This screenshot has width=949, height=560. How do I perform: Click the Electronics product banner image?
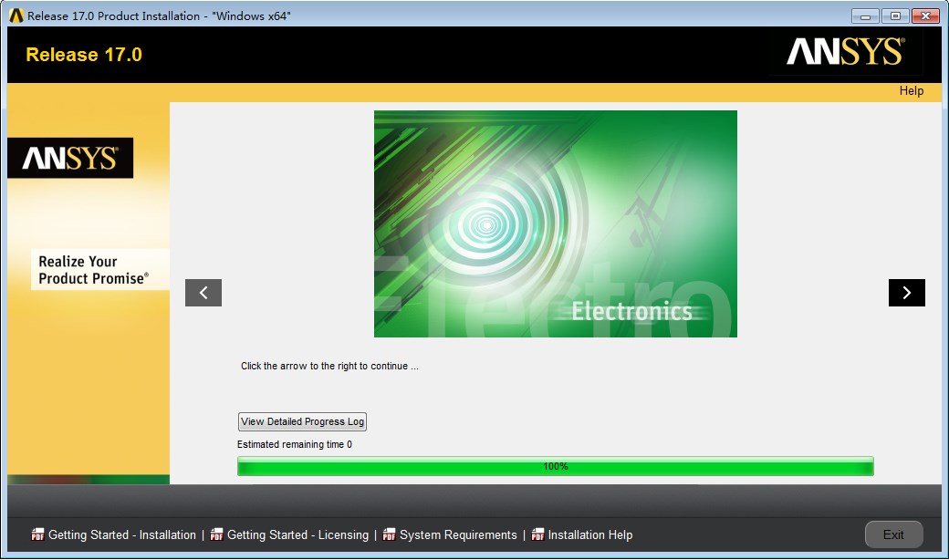555,223
